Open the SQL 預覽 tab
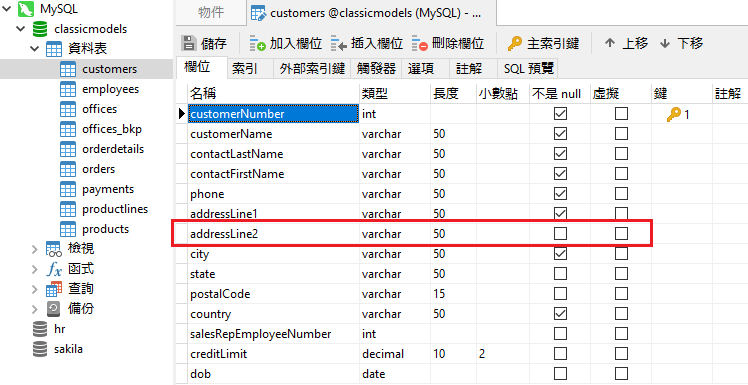 pos(529,69)
